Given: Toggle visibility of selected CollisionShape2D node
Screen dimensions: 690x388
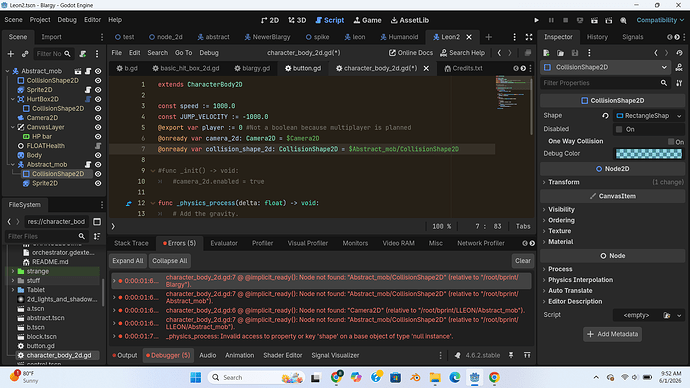Looking at the screenshot, I should [x=98, y=174].
